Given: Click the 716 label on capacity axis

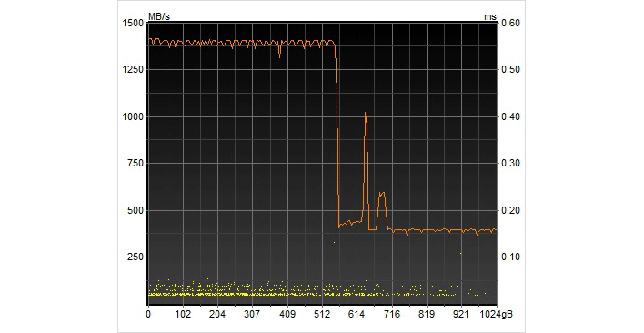Looking at the screenshot, I should [392, 315].
